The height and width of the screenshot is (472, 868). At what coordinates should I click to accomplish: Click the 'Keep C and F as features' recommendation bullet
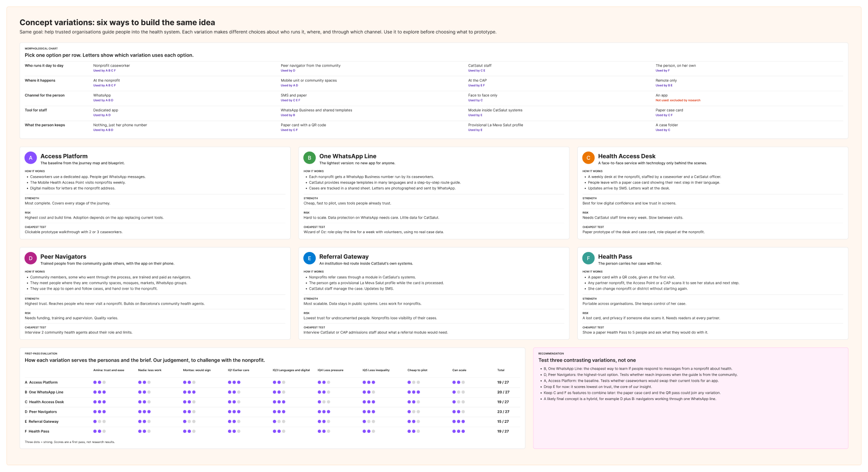[x=632, y=393]
